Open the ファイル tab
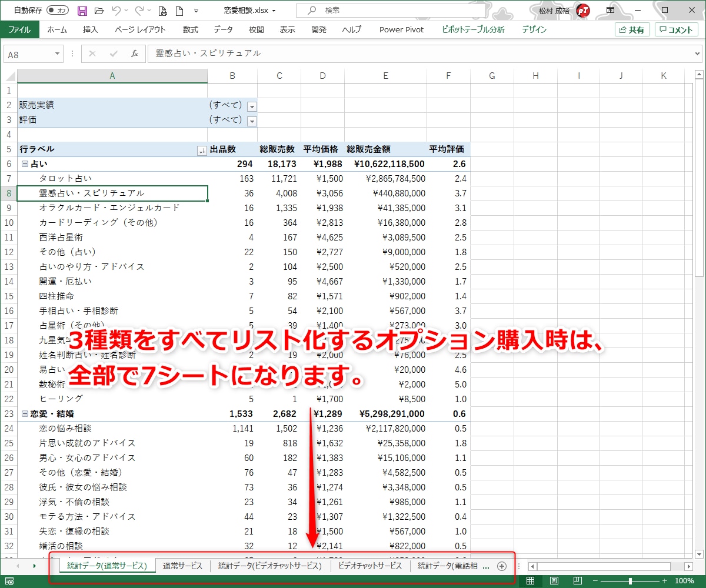 (19, 29)
